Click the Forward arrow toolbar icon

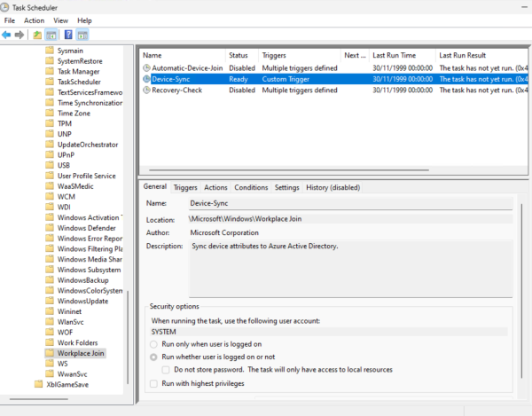[x=20, y=35]
